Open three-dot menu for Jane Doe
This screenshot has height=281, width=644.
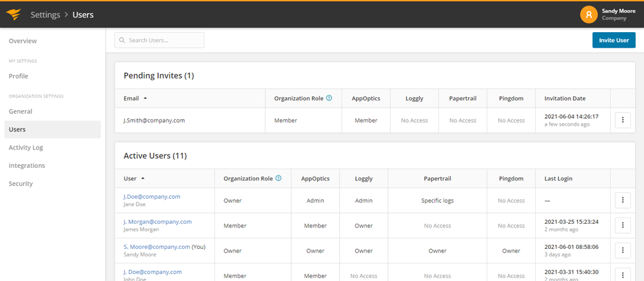coord(622,201)
